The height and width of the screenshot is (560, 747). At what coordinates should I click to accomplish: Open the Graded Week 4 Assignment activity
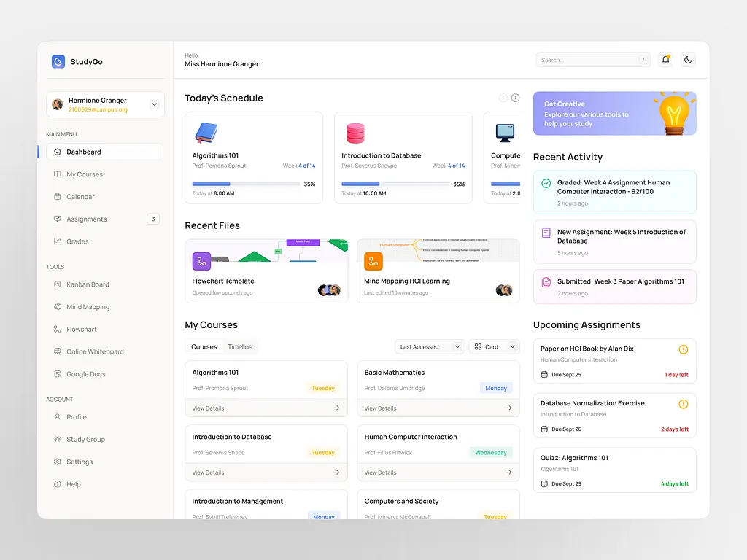[614, 192]
